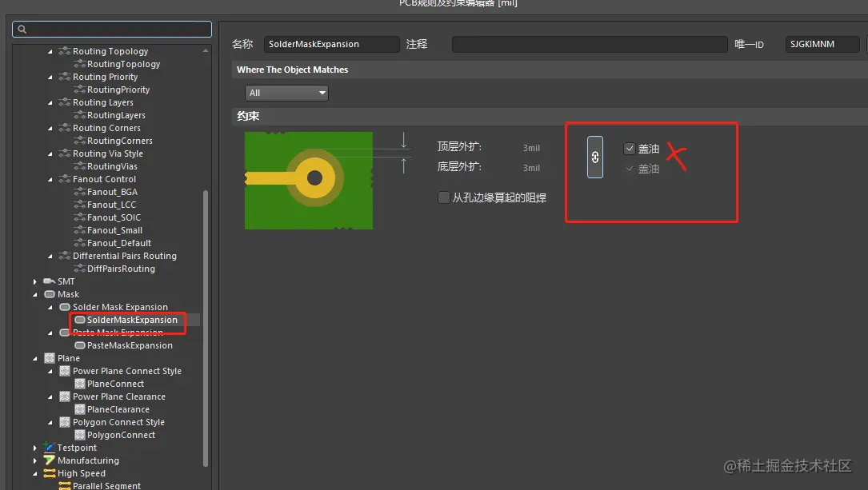This screenshot has height=490, width=868.
Task: Collapse the Routing Layers node
Action: pyautogui.click(x=50, y=102)
